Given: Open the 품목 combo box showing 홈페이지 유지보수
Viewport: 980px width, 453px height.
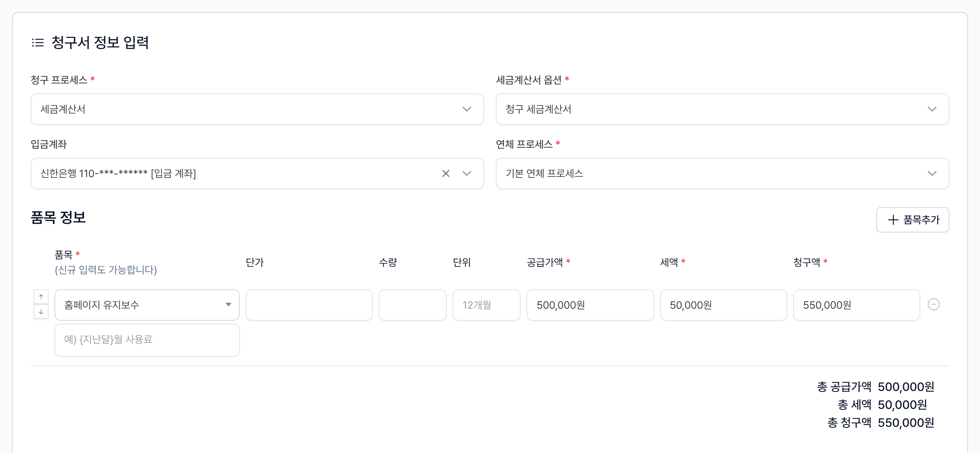Looking at the screenshot, I should 147,305.
